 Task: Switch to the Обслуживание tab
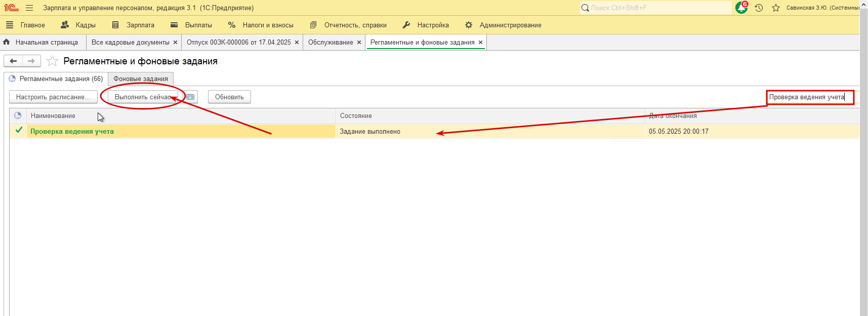(x=330, y=43)
